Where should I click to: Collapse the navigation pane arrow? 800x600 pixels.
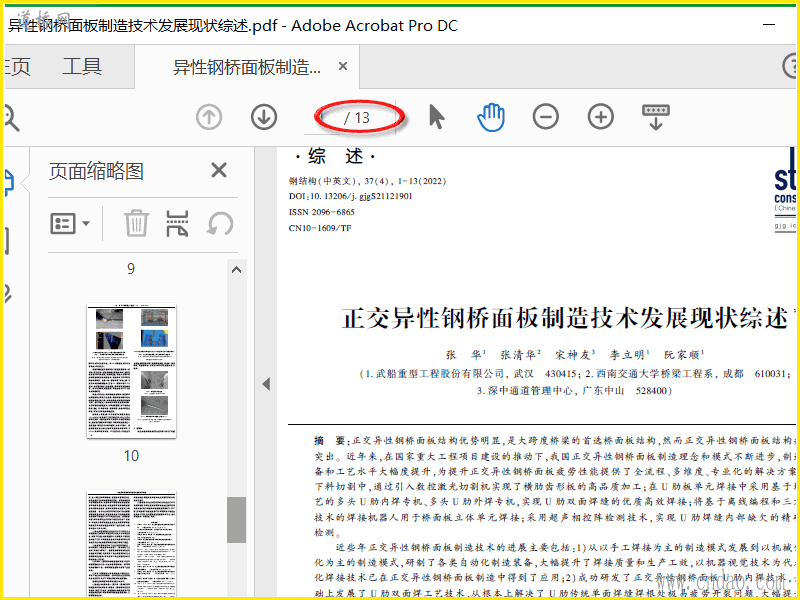click(266, 384)
